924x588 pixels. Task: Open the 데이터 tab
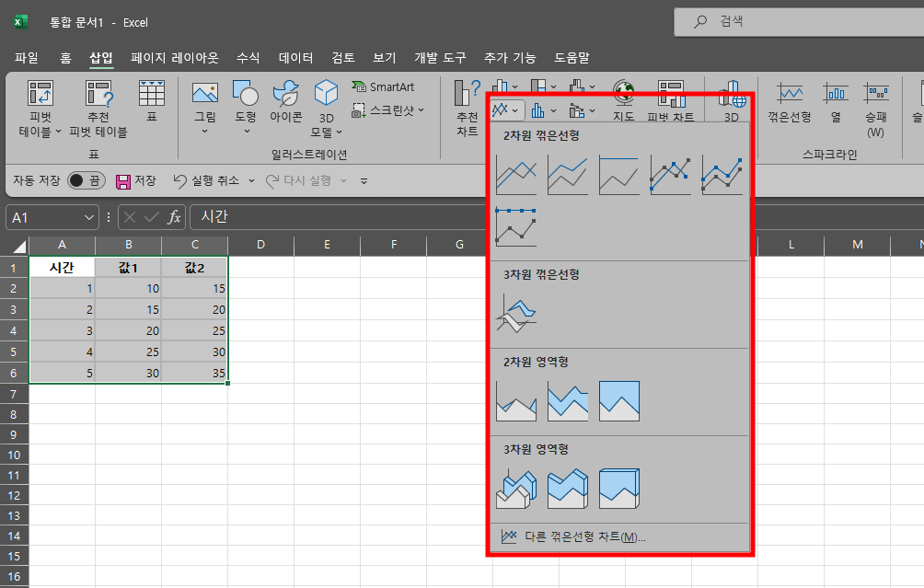click(x=295, y=58)
